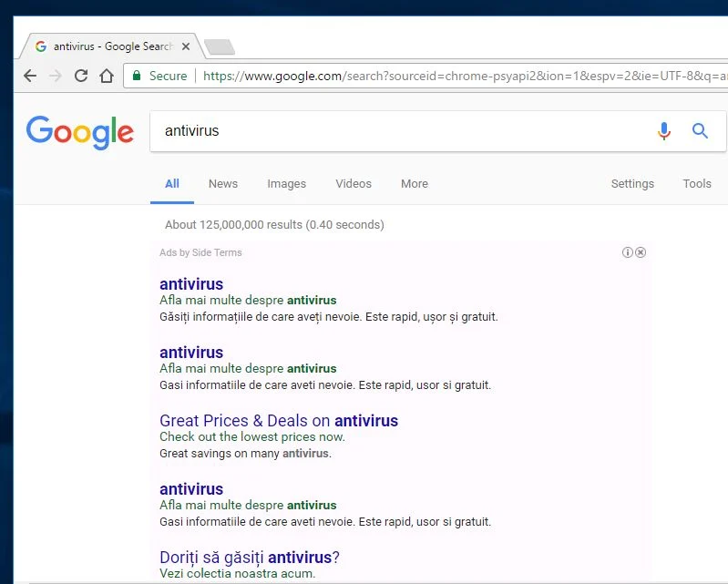Click the blue magnifier search icon
The width and height of the screenshot is (728, 584).
click(x=700, y=131)
